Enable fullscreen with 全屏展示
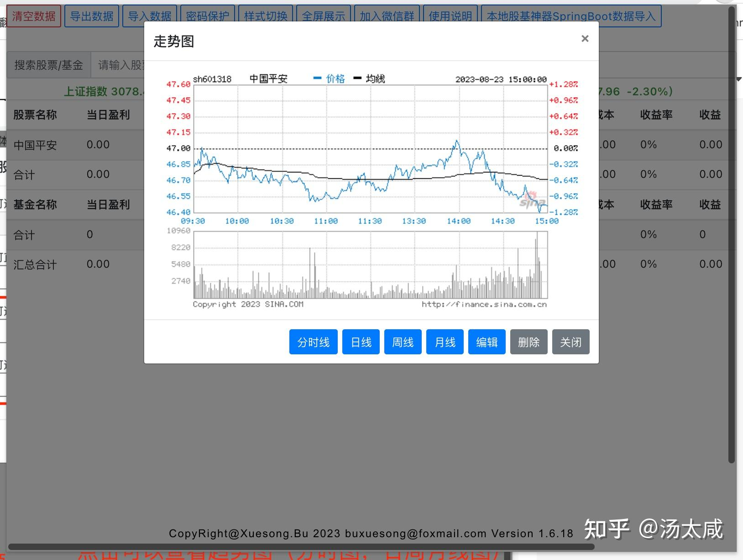The width and height of the screenshot is (743, 560). pos(324,16)
